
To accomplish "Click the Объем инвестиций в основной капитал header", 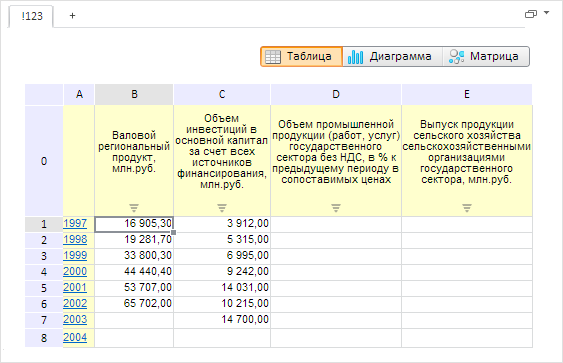I will click(x=222, y=161).
